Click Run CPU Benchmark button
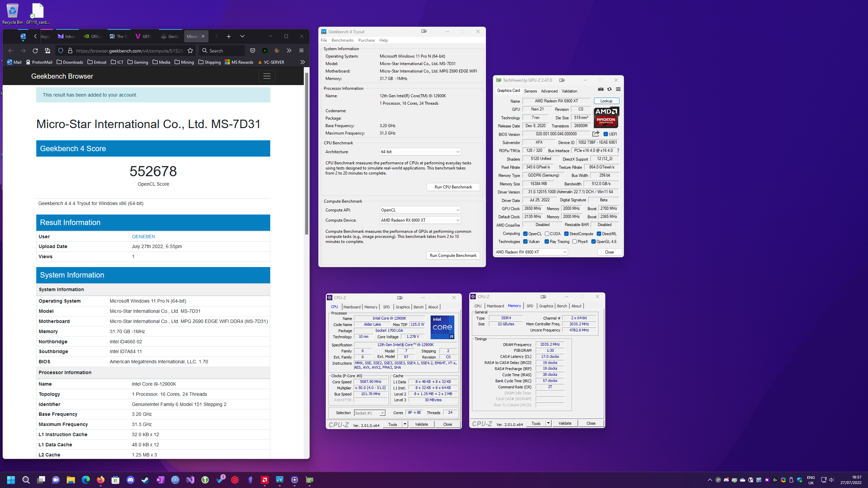868x488 pixels. 453,187
